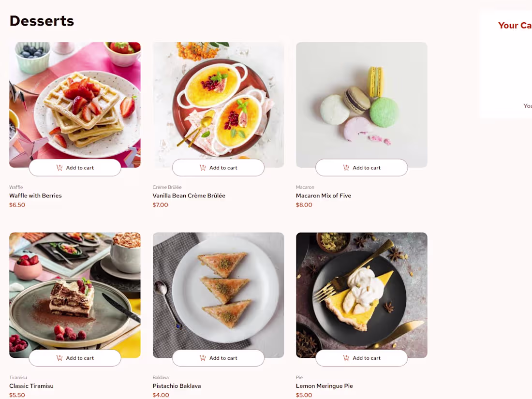Add Macaron Mix of Five to cart

pos(361,167)
